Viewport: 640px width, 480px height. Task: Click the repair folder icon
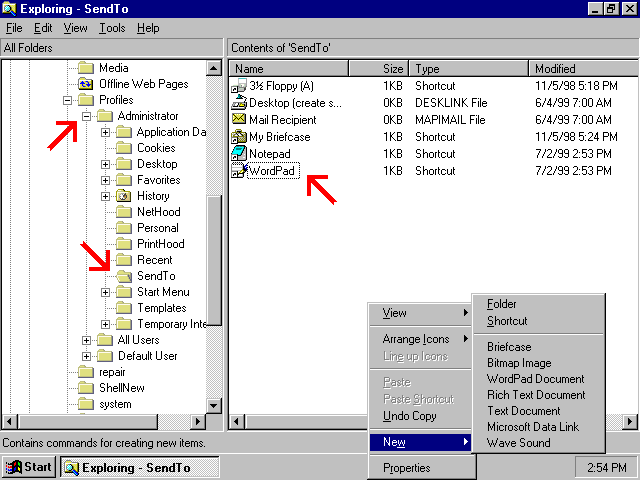[86, 372]
